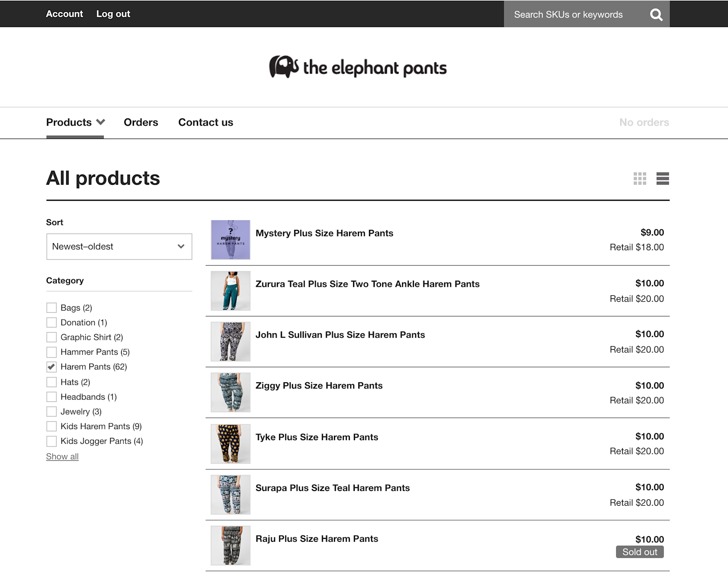Click the Raju pants thumbnail
Image resolution: width=728 pixels, height=575 pixels.
coord(230,545)
